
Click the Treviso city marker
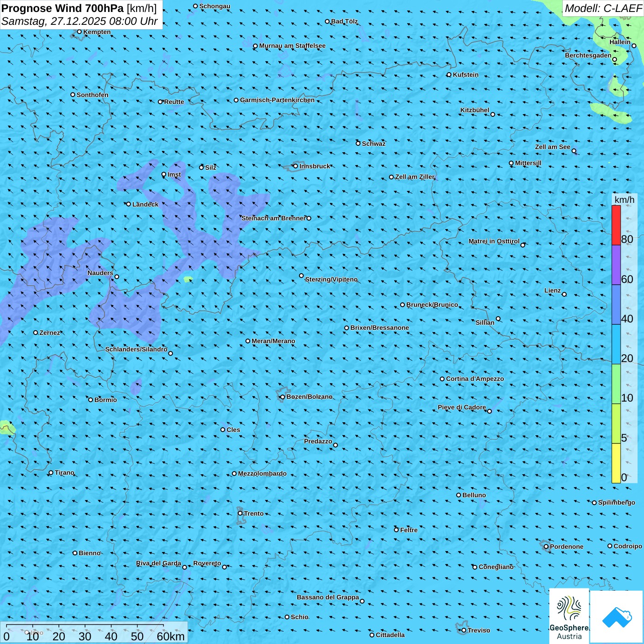[464, 630]
